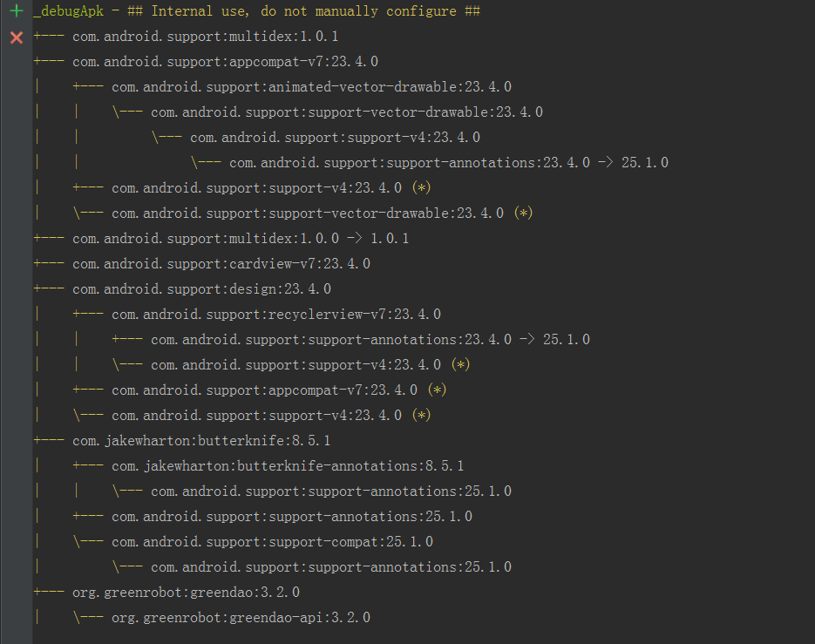
Task: Click the recyclerview-v7:23.4.0 dependency
Action: 276,314
